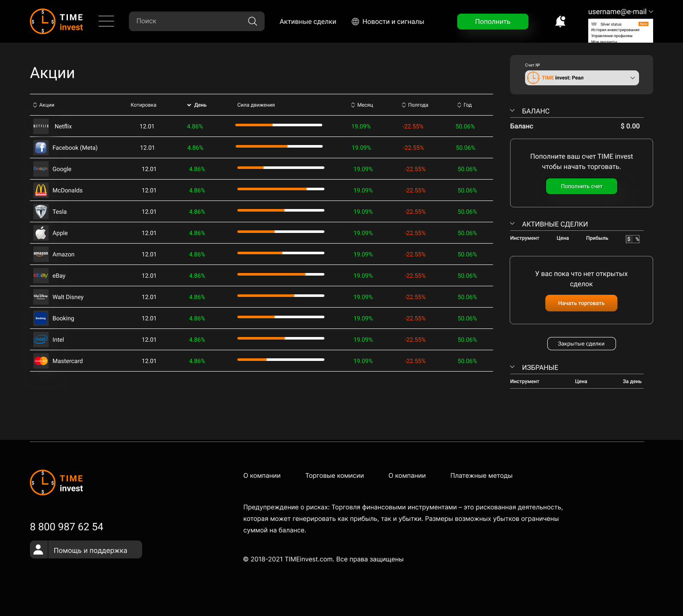Click the Facebook (Meta) logo
Image resolution: width=683 pixels, height=616 pixels.
(x=41, y=148)
